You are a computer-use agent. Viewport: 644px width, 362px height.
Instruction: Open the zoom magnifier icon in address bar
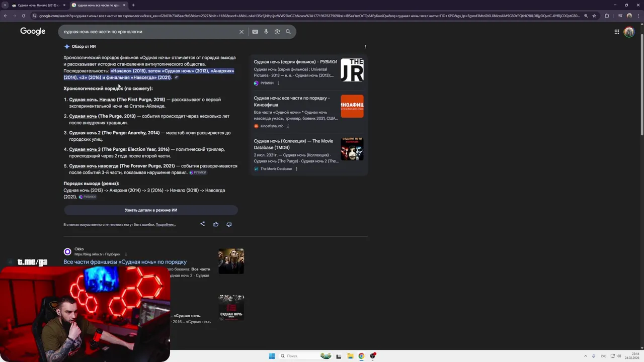pos(586,16)
